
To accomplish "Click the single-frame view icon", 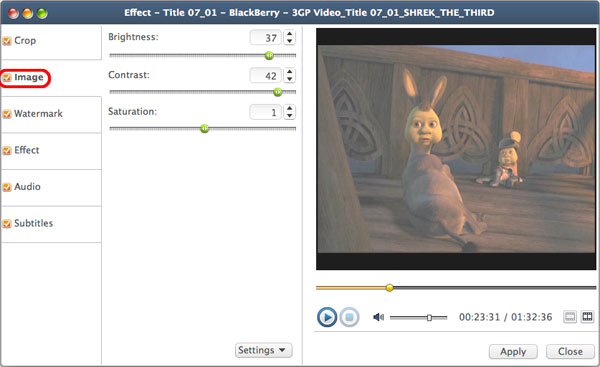I will [x=570, y=316].
